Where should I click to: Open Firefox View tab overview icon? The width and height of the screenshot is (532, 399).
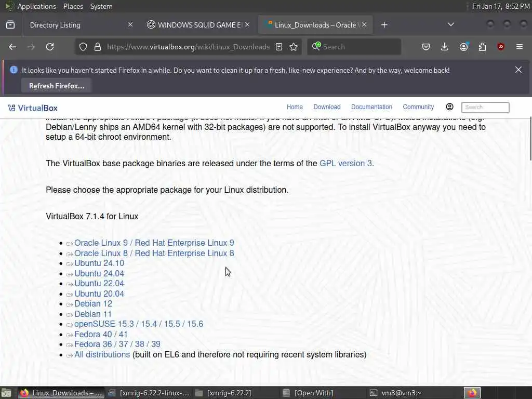pos(10,25)
